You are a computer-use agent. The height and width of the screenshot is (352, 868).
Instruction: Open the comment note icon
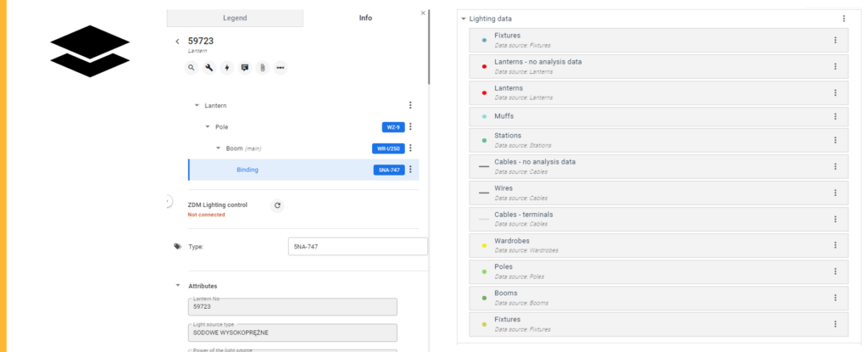pos(245,67)
